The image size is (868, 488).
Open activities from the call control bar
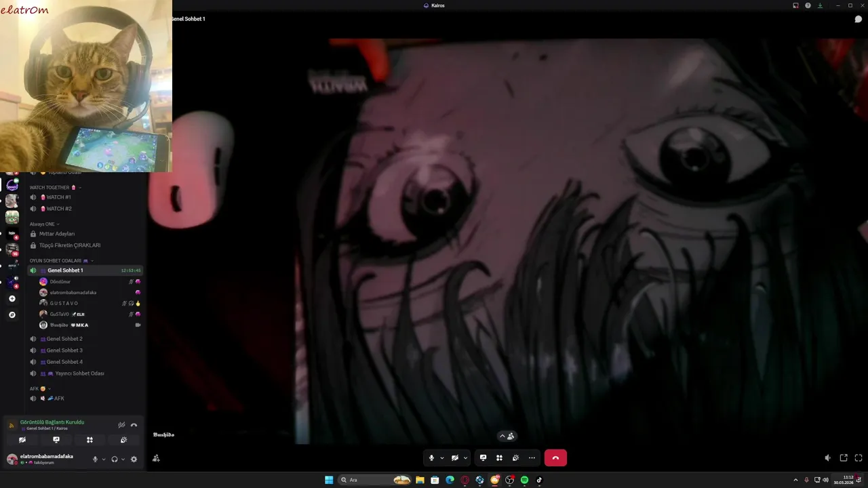pyautogui.click(x=499, y=458)
